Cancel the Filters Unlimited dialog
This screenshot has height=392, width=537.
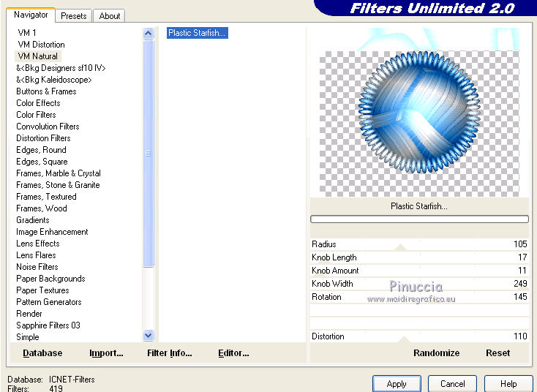pyautogui.click(x=452, y=384)
